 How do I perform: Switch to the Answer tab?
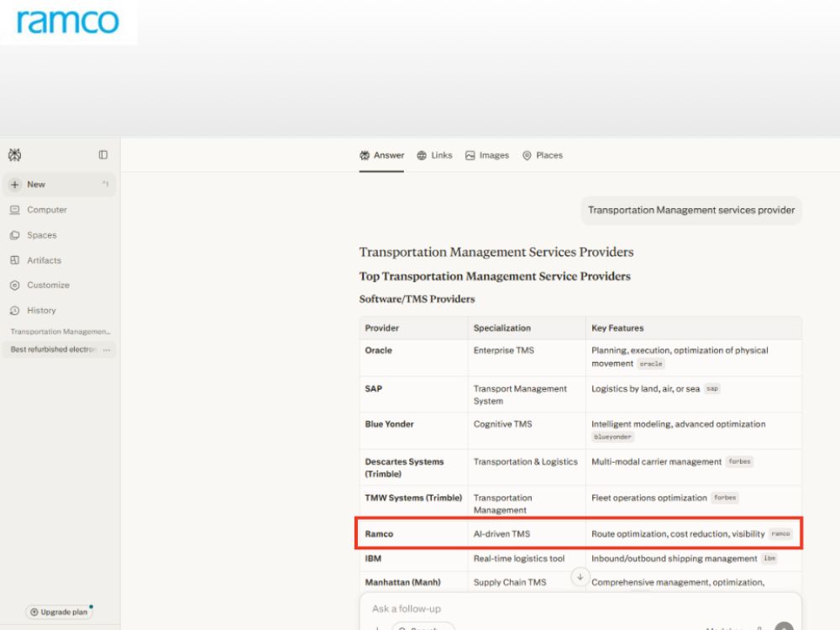point(381,155)
